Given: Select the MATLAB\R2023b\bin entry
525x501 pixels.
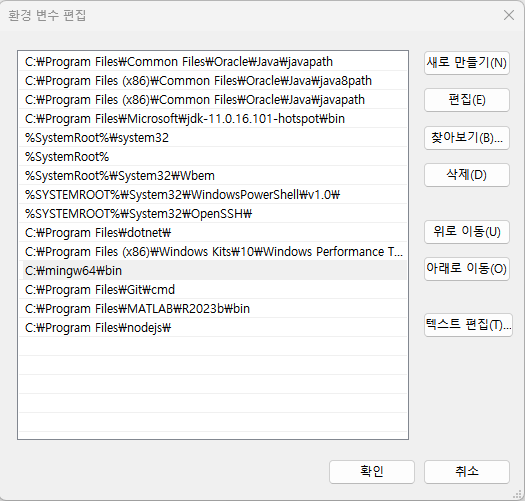Looking at the screenshot, I should [x=213, y=309].
